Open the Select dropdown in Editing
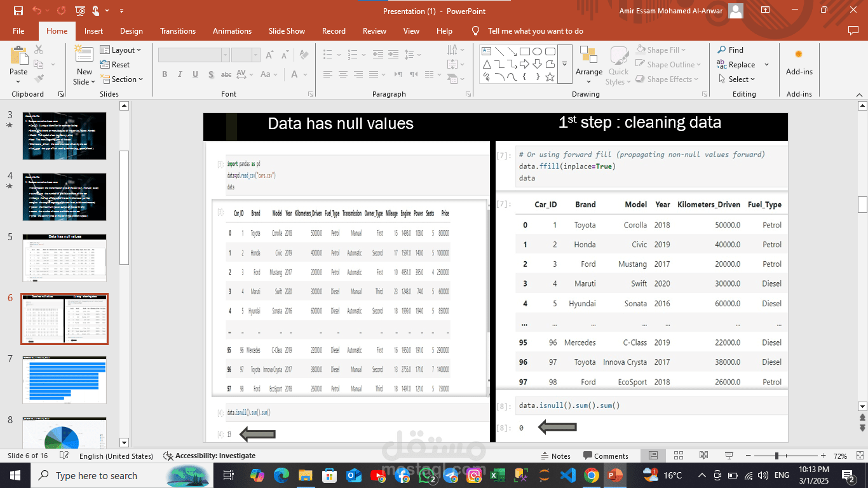The image size is (868, 488). [x=737, y=79]
